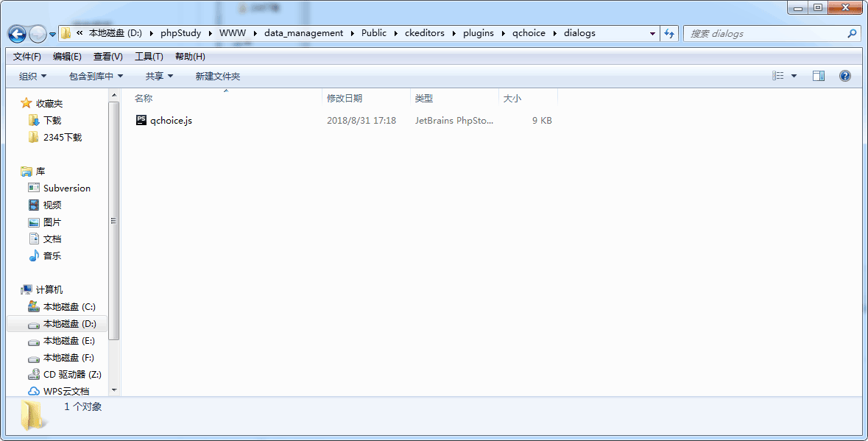Viewport: 868px width, 441px height.
Task: Select 本地磁盘 (C:) drive
Action: pyautogui.click(x=68, y=307)
